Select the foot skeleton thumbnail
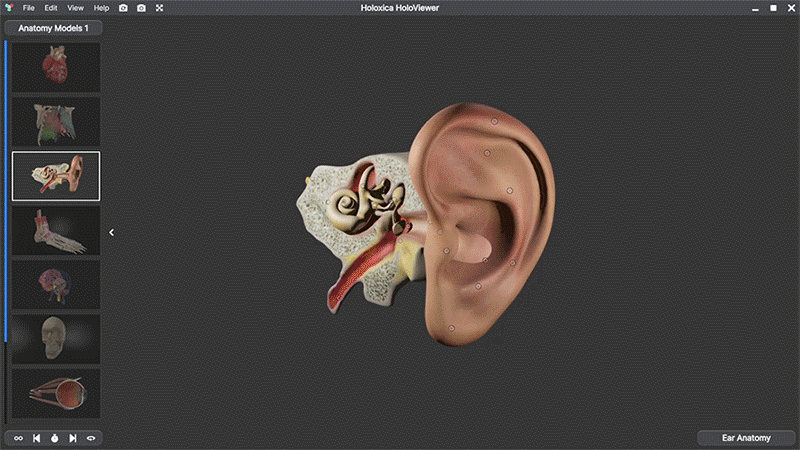 (56, 231)
